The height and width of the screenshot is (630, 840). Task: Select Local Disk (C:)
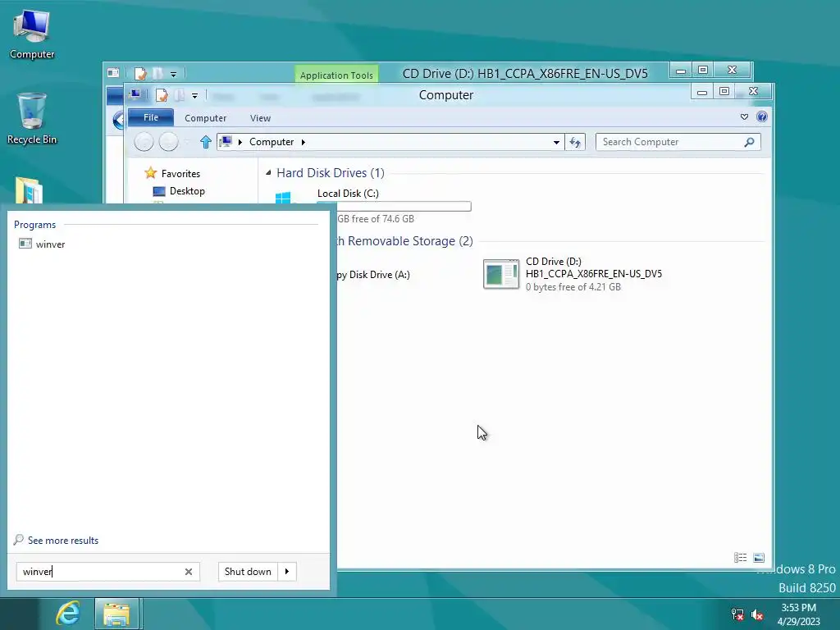(348, 194)
